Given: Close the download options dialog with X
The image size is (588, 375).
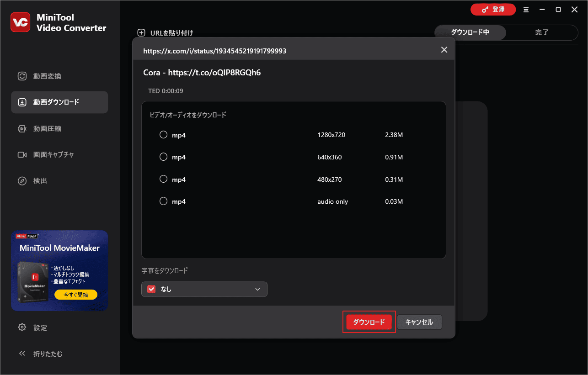Looking at the screenshot, I should (x=444, y=50).
